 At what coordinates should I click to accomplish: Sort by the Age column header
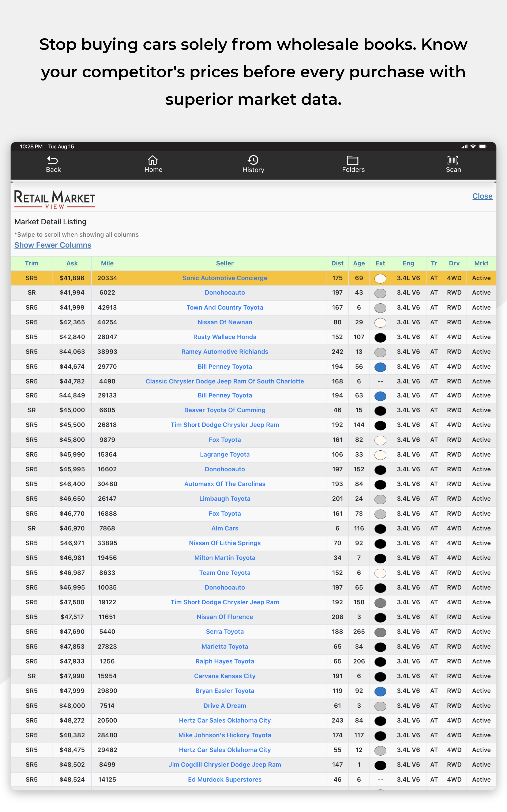pyautogui.click(x=359, y=263)
